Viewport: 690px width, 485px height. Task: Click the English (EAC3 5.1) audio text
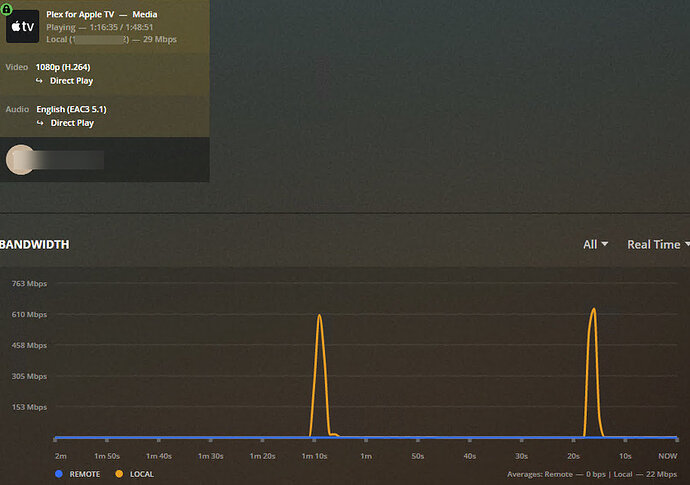[71, 109]
